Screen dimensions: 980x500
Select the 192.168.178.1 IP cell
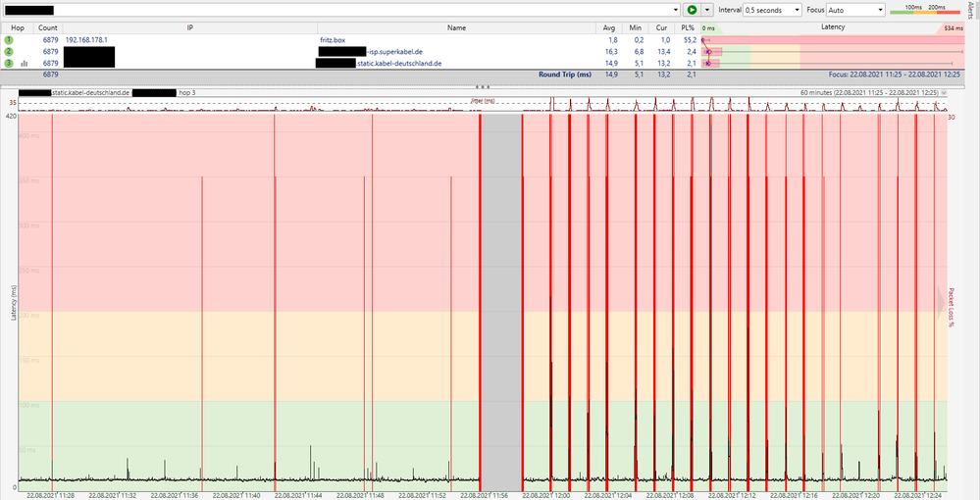coord(86,39)
